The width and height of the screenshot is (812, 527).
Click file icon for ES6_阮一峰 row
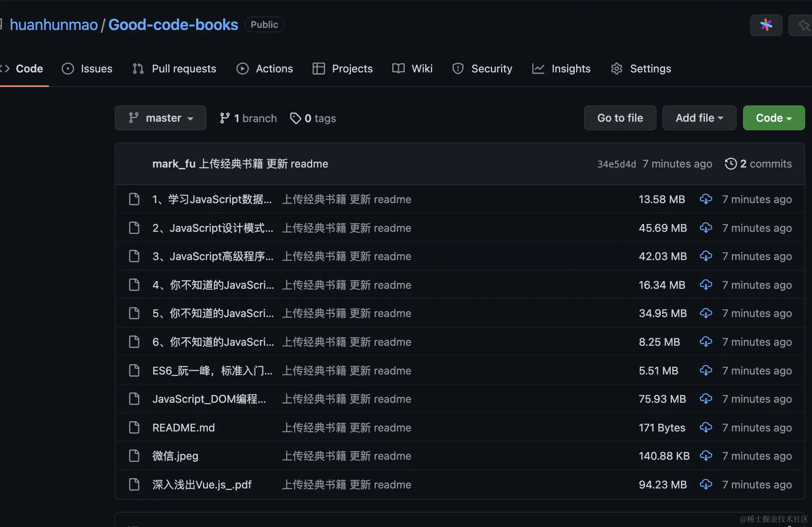(x=134, y=370)
